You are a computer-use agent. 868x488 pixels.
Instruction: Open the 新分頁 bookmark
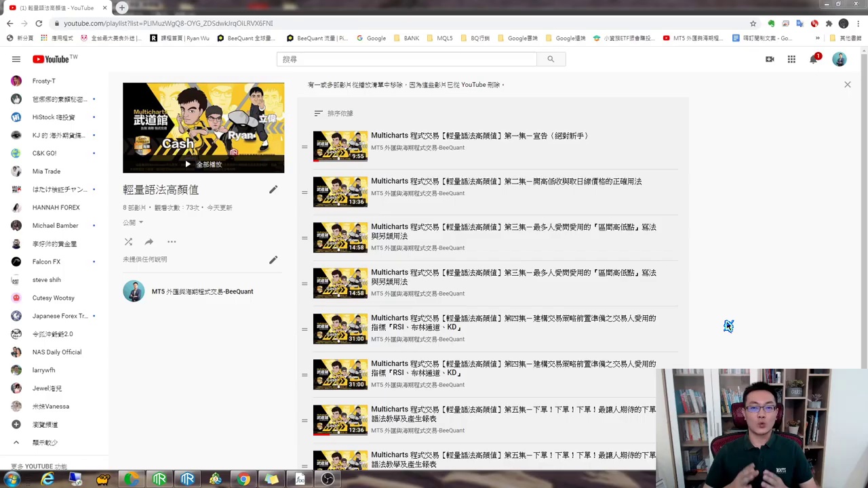coord(20,38)
